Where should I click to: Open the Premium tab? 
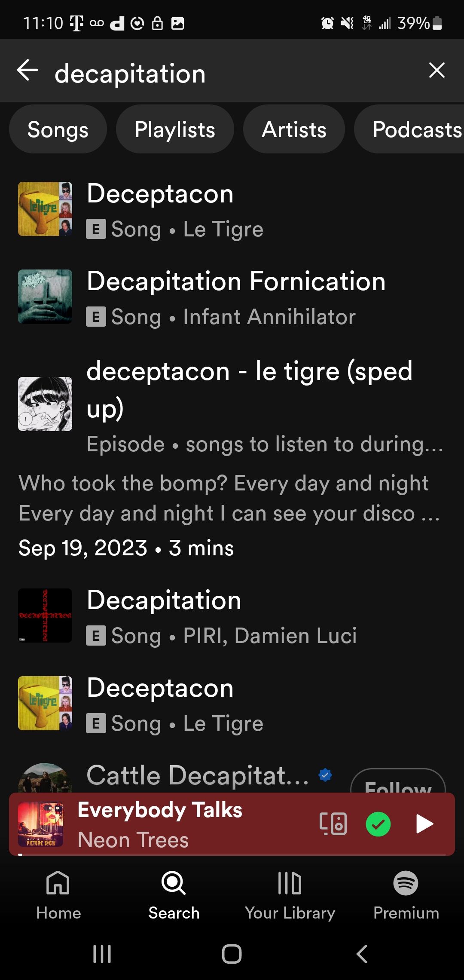(406, 895)
